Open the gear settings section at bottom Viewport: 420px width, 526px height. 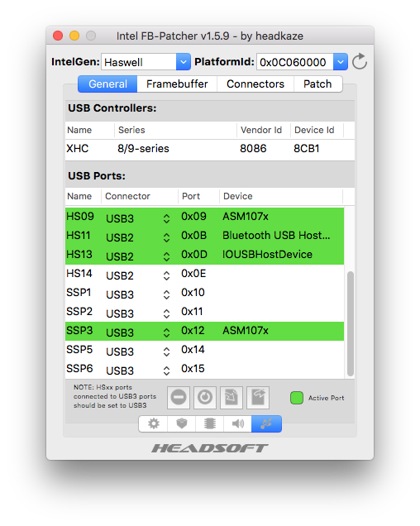tap(153, 423)
